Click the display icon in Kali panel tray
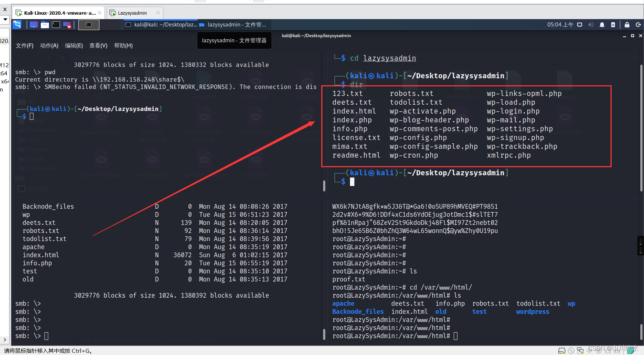The image size is (644, 355). [580, 25]
